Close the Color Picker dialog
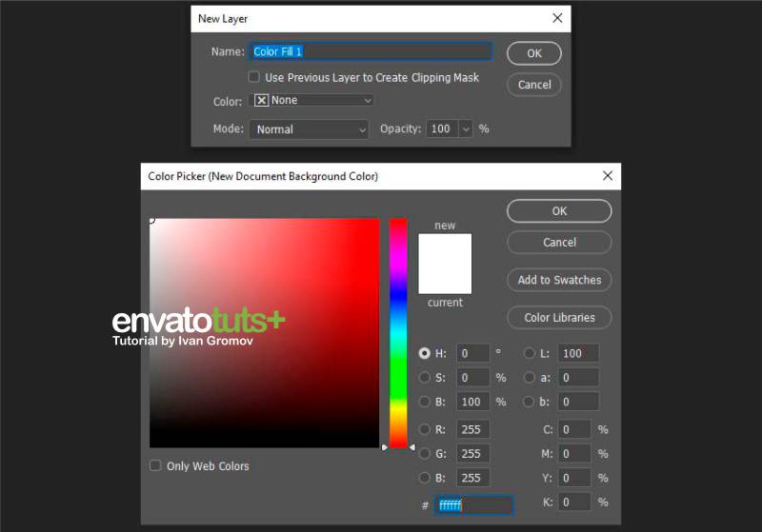The image size is (762, 532). coord(608,176)
